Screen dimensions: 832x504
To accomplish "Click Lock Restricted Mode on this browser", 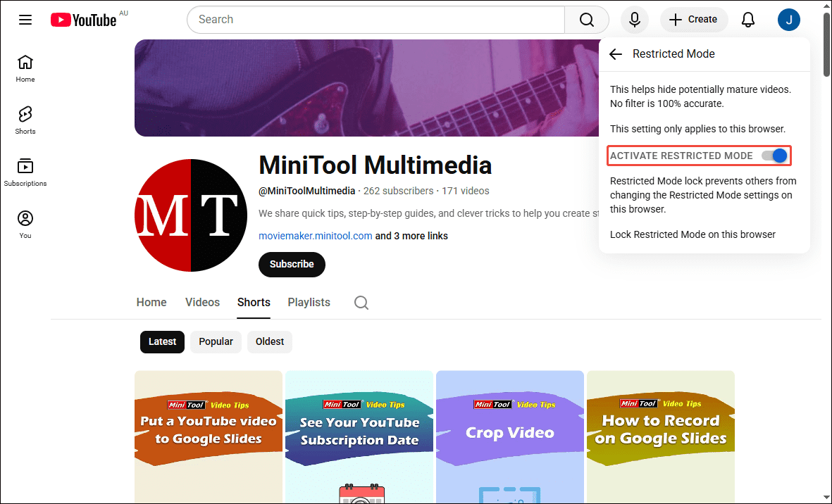I will 693,234.
